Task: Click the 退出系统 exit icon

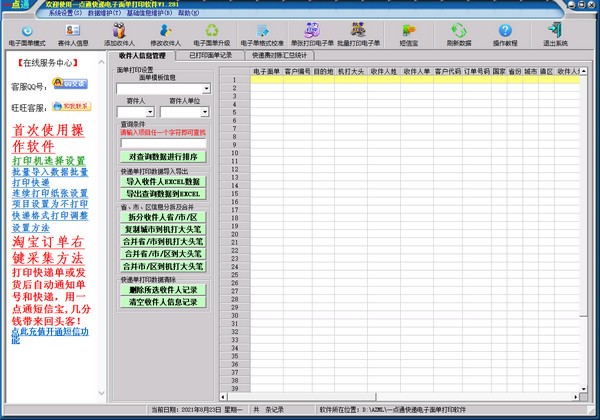Action: (555, 32)
